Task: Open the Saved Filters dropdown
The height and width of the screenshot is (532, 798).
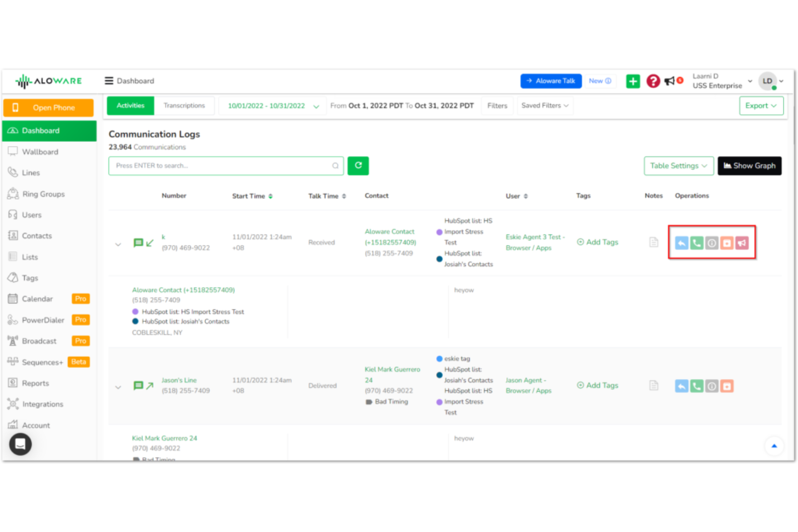Action: click(x=545, y=106)
